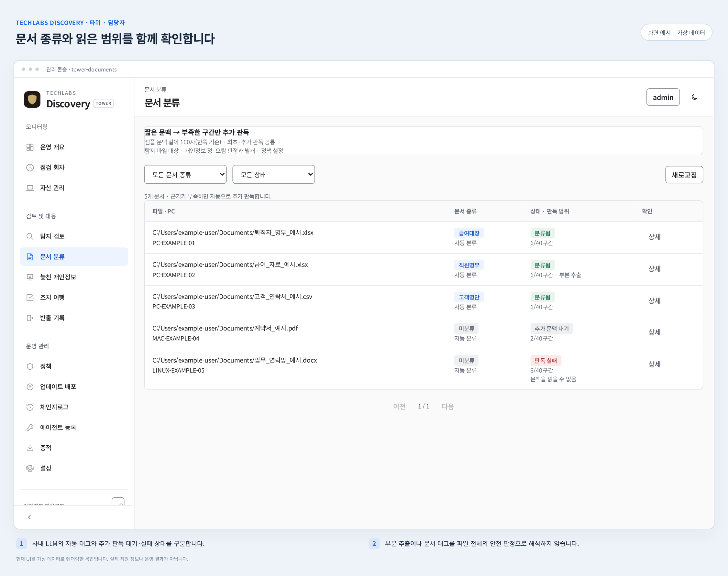Go to 탐지 검토 menu item
The height and width of the screenshot is (576, 728).
74,236
